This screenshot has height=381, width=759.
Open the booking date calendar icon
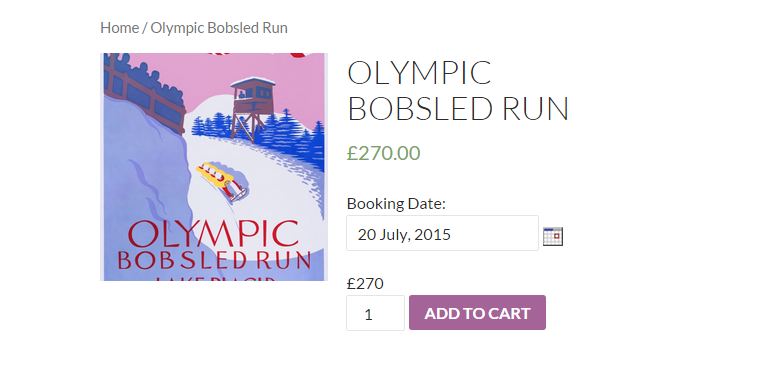coord(553,236)
